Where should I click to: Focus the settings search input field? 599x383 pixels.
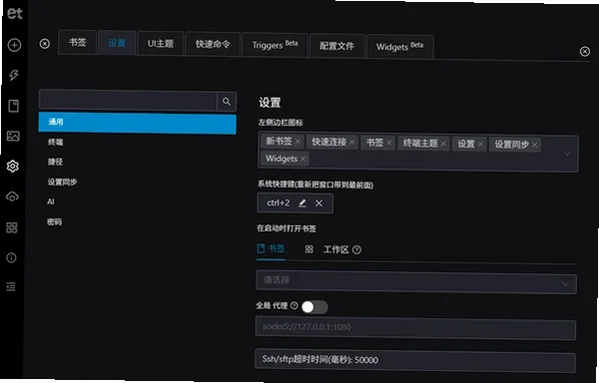pyautogui.click(x=128, y=100)
